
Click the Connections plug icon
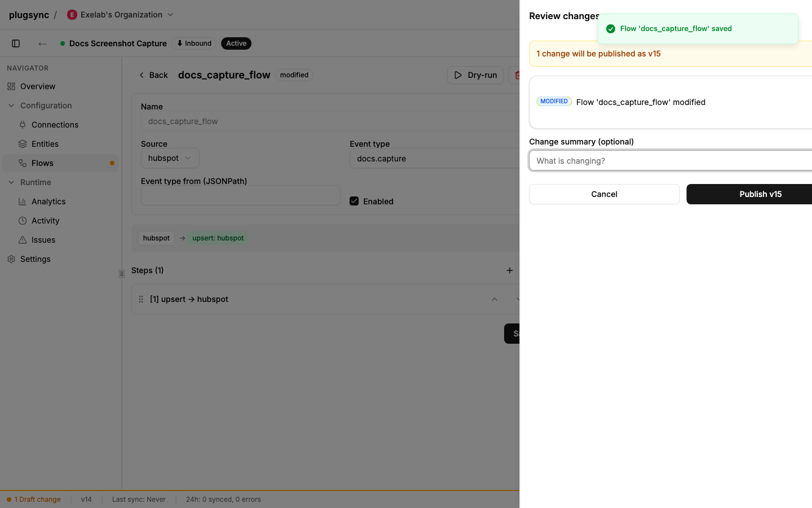pyautogui.click(x=23, y=125)
